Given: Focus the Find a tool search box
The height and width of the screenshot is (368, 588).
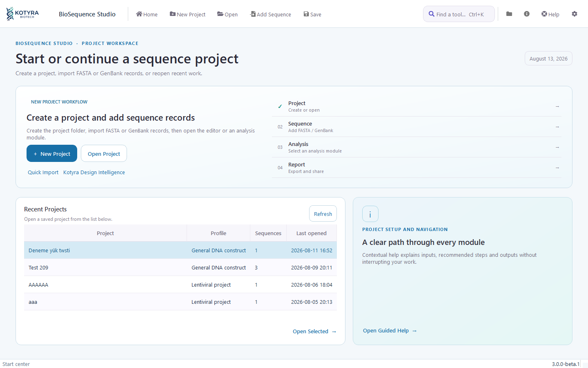Looking at the screenshot, I should point(459,14).
